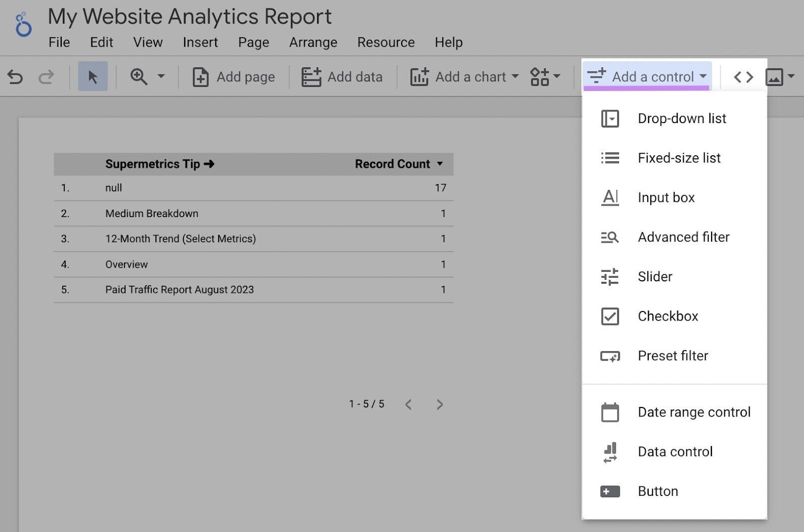Click the next page pagination arrow

(x=440, y=404)
